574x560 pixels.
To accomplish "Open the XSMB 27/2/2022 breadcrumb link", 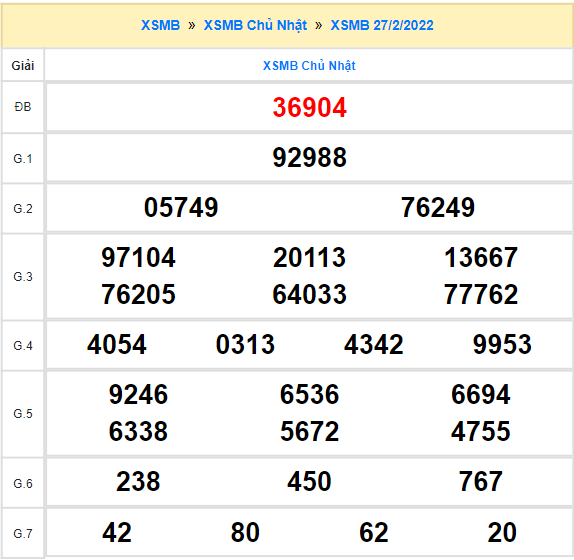I will click(382, 25).
